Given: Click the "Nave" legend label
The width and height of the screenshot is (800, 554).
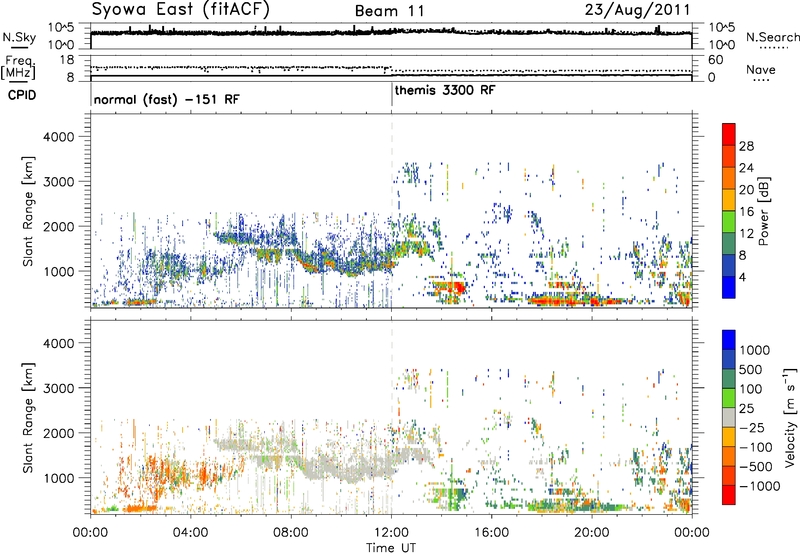Looking at the screenshot, I should click(761, 69).
